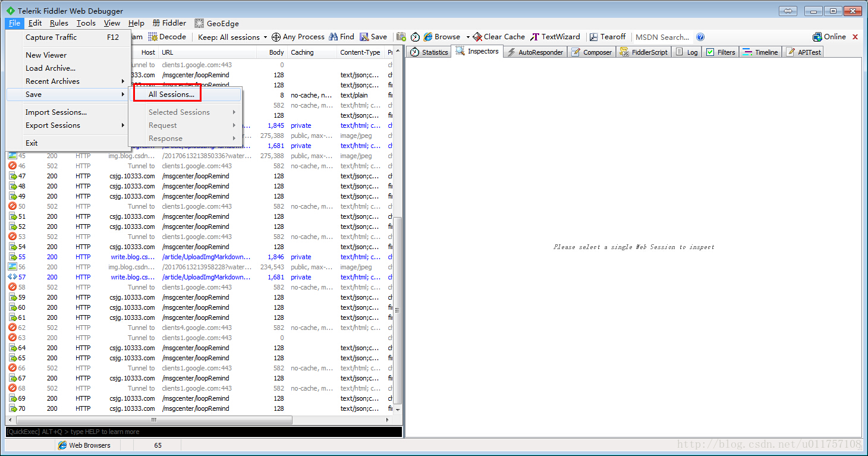Focus the MSDN Search box

(x=662, y=37)
